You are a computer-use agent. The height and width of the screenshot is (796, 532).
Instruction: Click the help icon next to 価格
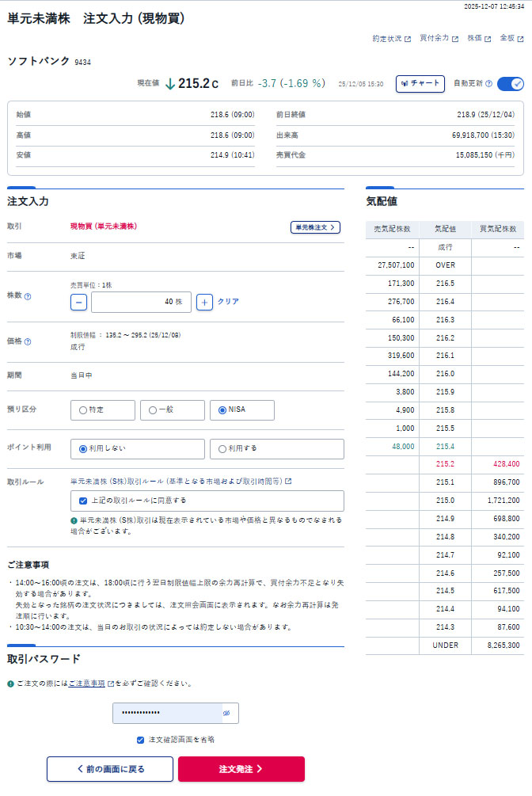click(28, 342)
